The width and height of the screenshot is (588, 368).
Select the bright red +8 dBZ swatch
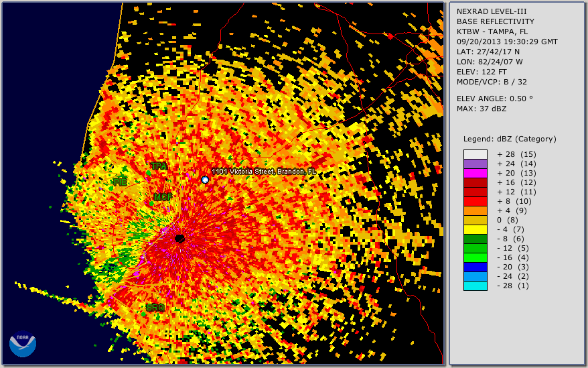(475, 201)
